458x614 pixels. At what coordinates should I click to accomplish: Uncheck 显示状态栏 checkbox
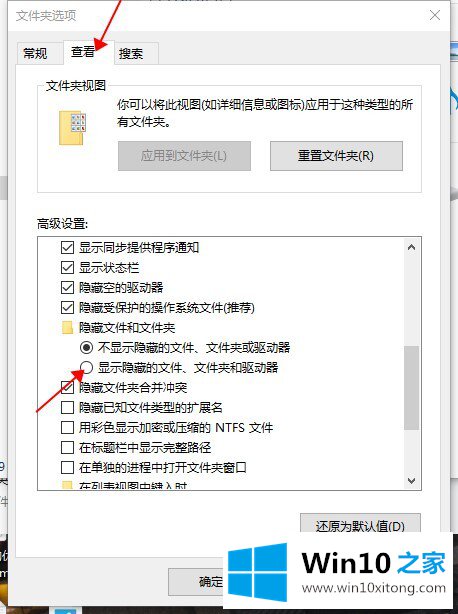point(67,267)
